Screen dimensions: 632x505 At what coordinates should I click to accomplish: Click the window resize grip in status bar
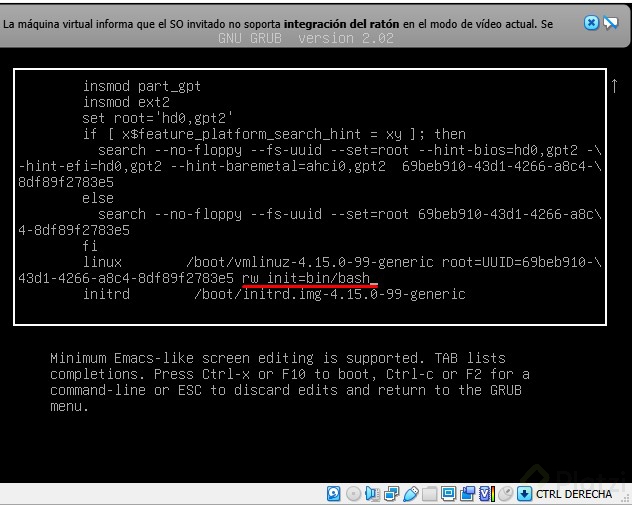[625, 497]
